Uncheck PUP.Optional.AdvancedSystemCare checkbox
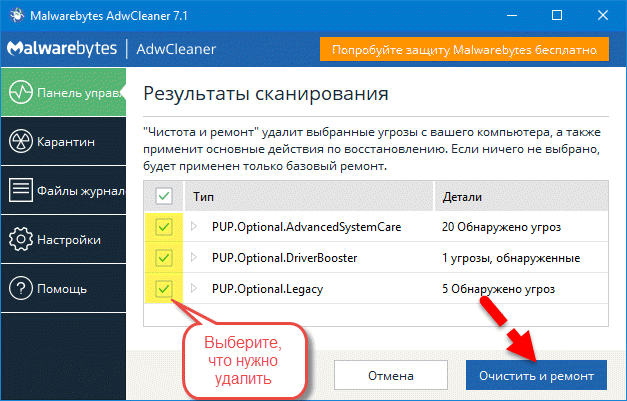 (x=164, y=227)
